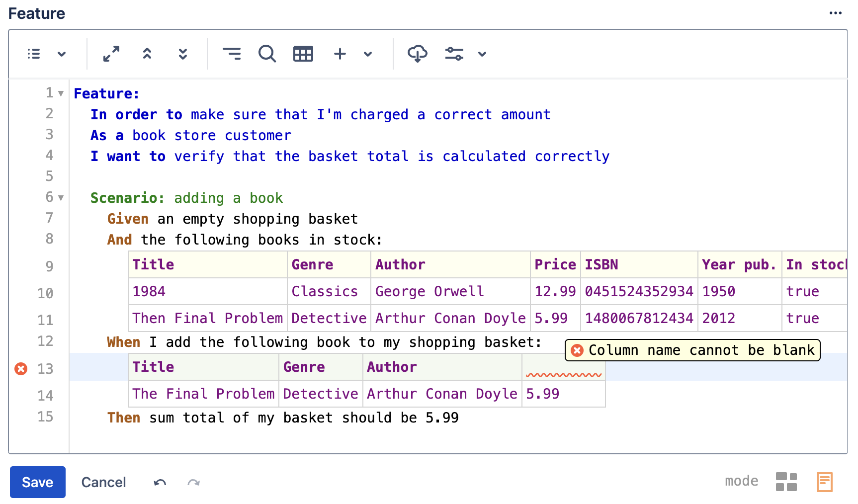This screenshot has height=504, width=858.
Task: Undo the last change
Action: point(160,482)
